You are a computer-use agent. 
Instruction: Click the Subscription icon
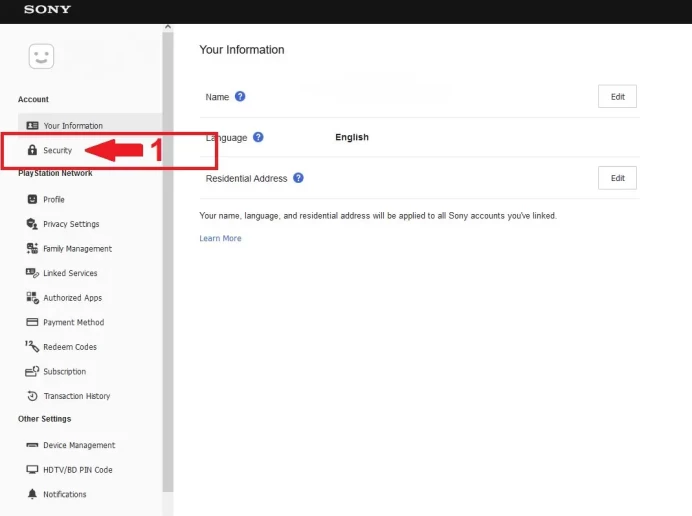[x=32, y=371]
